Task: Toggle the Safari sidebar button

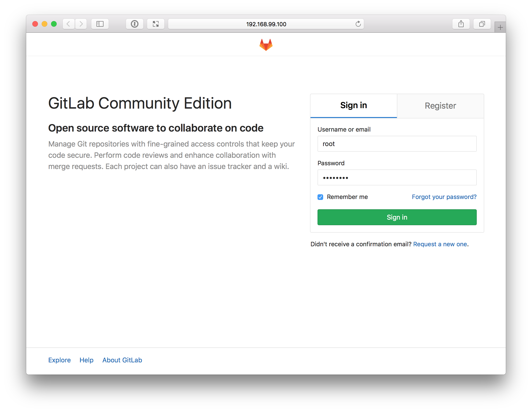Action: click(100, 24)
